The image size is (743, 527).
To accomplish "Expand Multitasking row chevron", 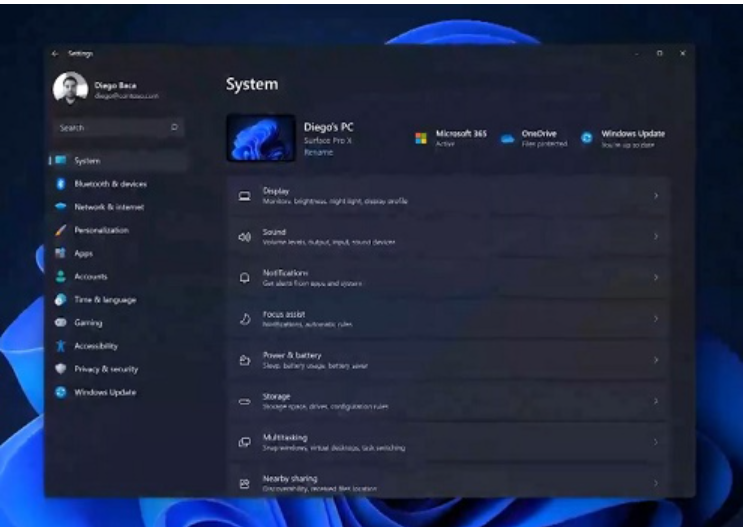I will point(656,442).
